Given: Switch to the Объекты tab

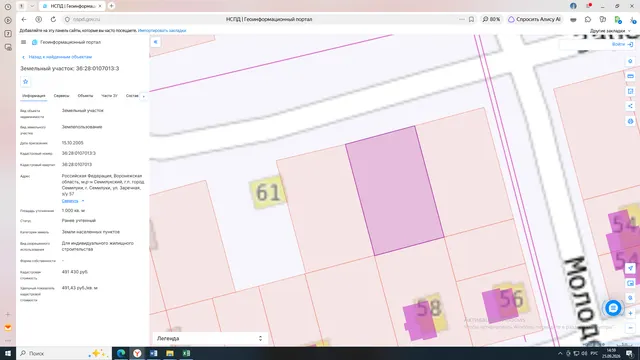Looking at the screenshot, I should (85, 96).
